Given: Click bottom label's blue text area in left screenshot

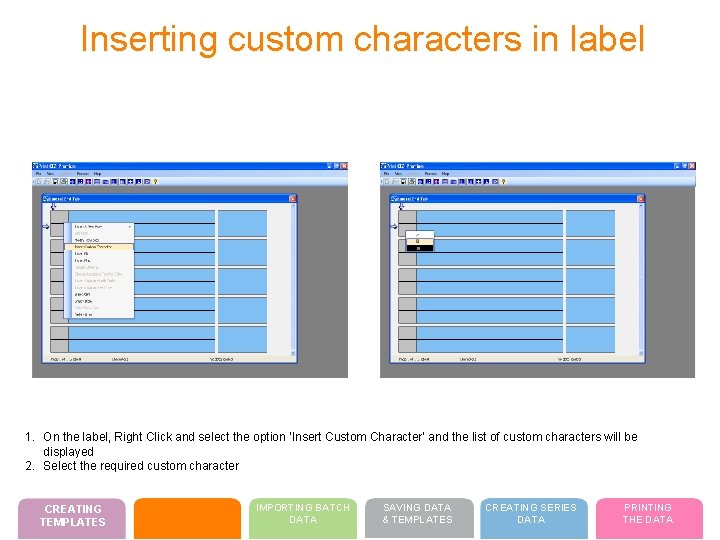Looking at the screenshot, I should click(x=141, y=339).
